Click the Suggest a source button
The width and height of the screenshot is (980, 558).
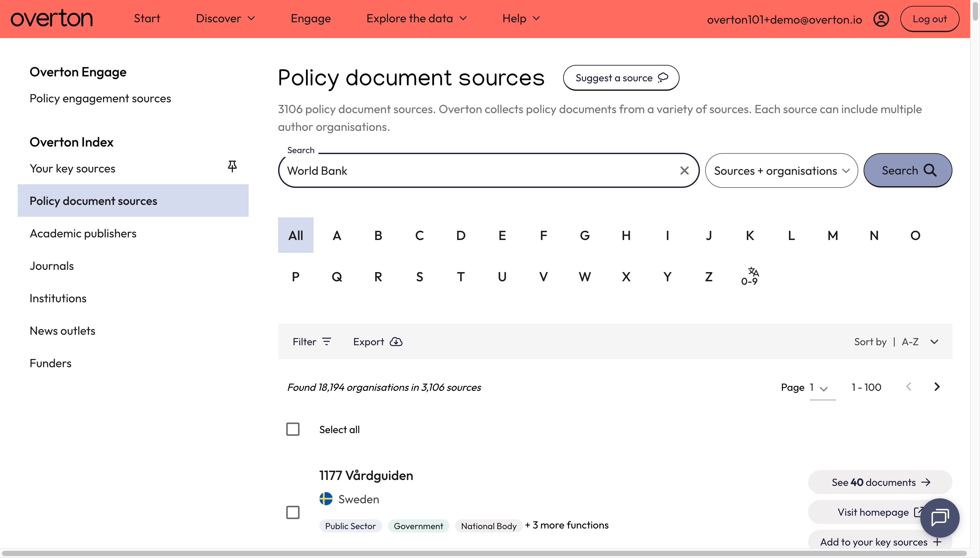coord(621,78)
